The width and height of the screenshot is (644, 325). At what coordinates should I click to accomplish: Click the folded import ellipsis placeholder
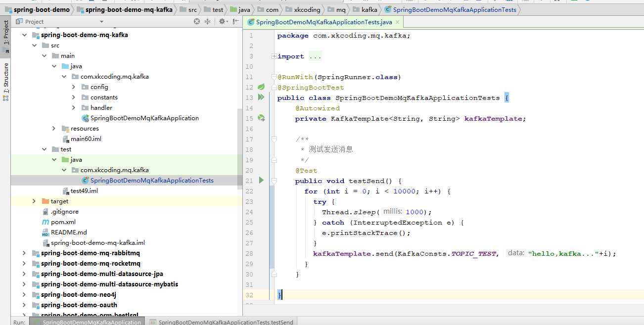tap(315, 56)
